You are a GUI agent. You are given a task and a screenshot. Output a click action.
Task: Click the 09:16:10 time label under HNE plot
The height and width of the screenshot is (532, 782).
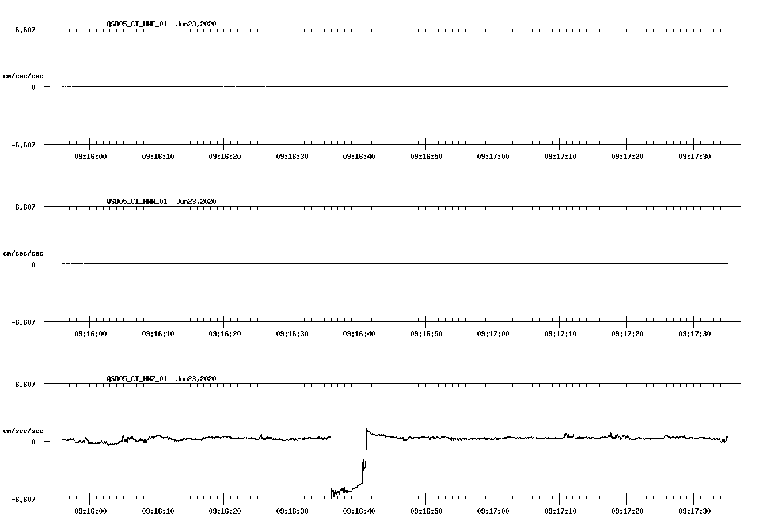157,157
